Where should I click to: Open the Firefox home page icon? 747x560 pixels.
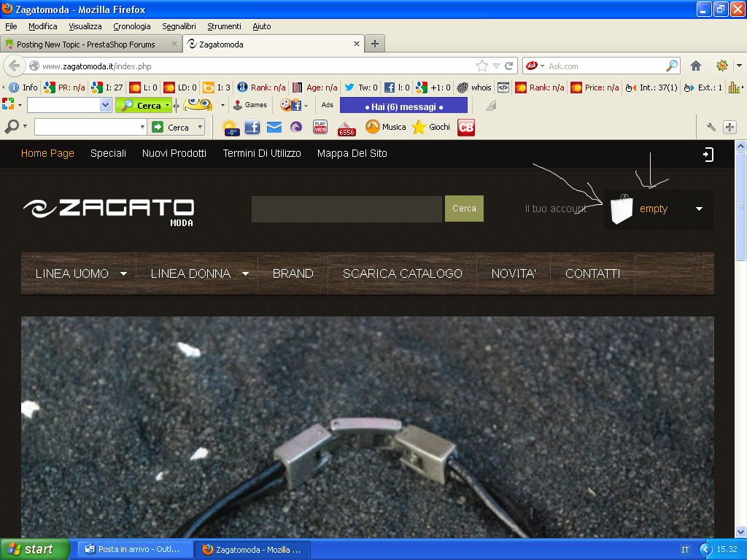click(x=695, y=66)
